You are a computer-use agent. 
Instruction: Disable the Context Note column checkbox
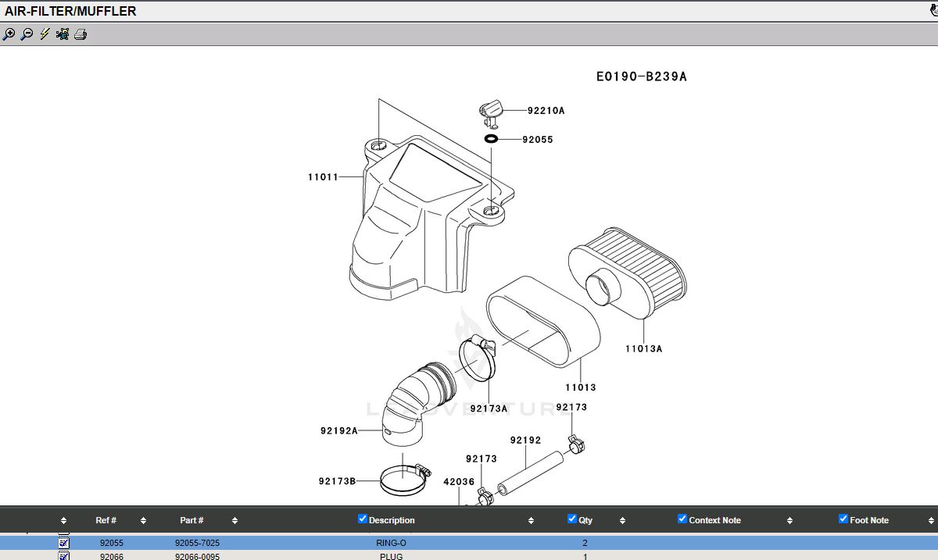tap(682, 519)
